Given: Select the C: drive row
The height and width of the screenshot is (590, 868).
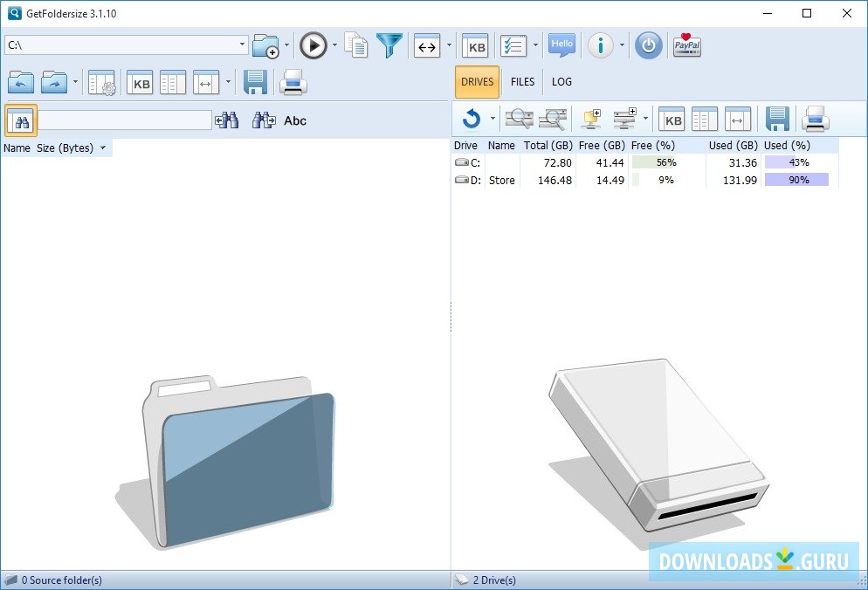Looking at the screenshot, I should pos(645,162).
